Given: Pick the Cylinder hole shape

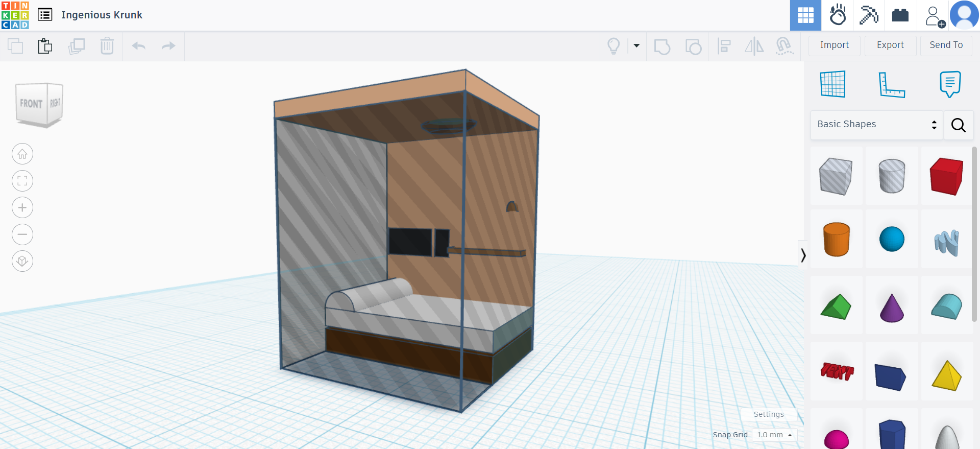Looking at the screenshot, I should [x=892, y=176].
